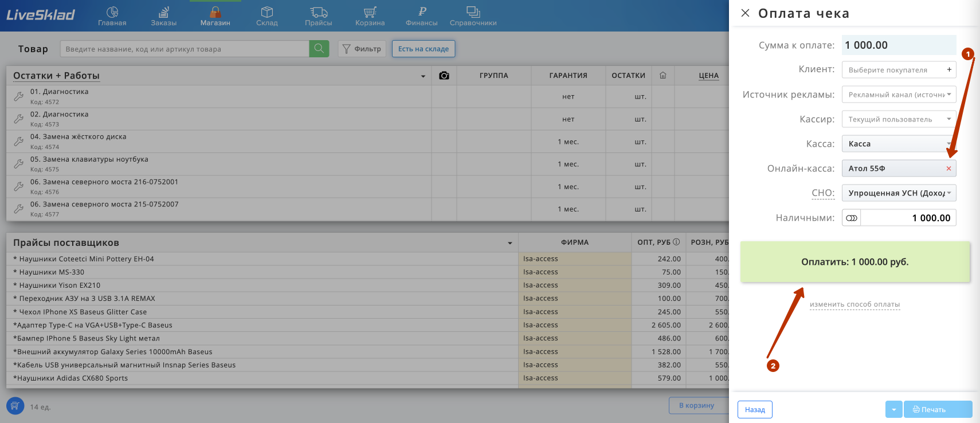The height and width of the screenshot is (423, 980).
Task: Click wrench icon of 02. Диагностика row
Action: 18,119
